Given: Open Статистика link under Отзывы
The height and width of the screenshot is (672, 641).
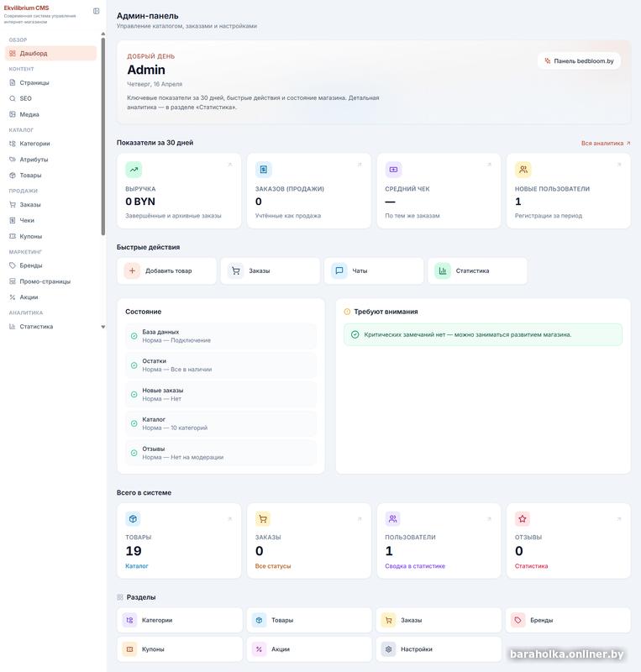Looking at the screenshot, I should 531,566.
